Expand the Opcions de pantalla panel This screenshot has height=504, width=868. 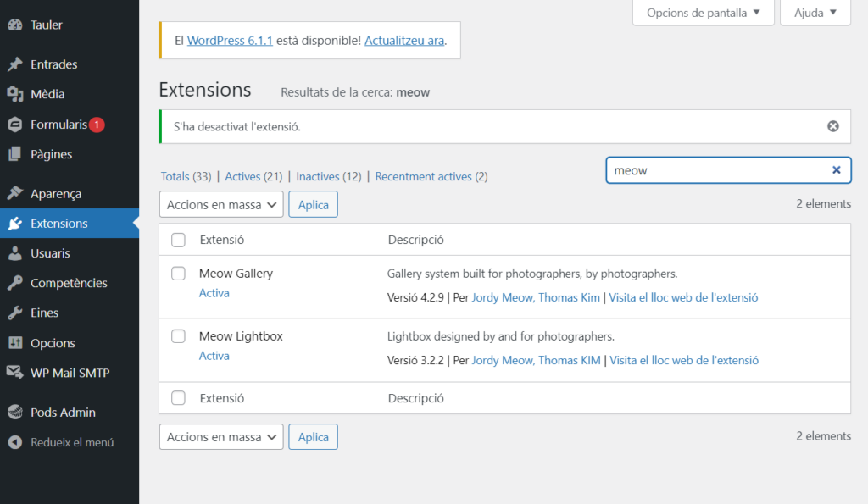click(x=703, y=13)
